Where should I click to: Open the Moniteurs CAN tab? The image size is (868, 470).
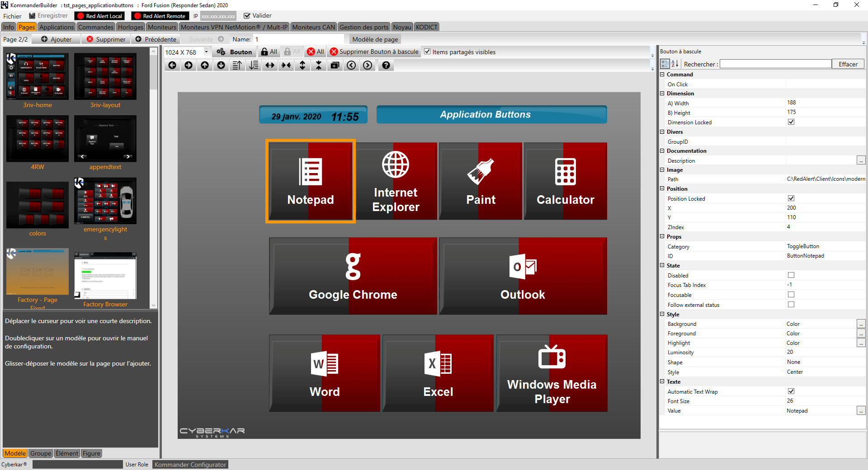(313, 27)
